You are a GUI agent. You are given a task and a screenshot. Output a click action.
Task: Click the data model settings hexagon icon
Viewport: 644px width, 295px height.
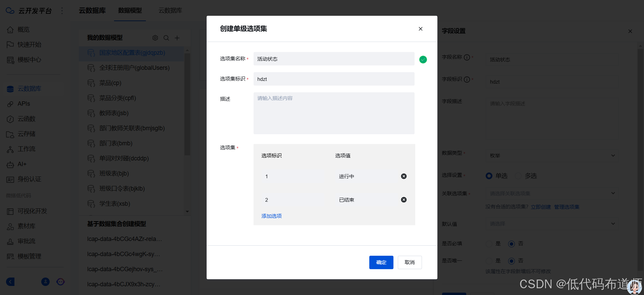(155, 38)
